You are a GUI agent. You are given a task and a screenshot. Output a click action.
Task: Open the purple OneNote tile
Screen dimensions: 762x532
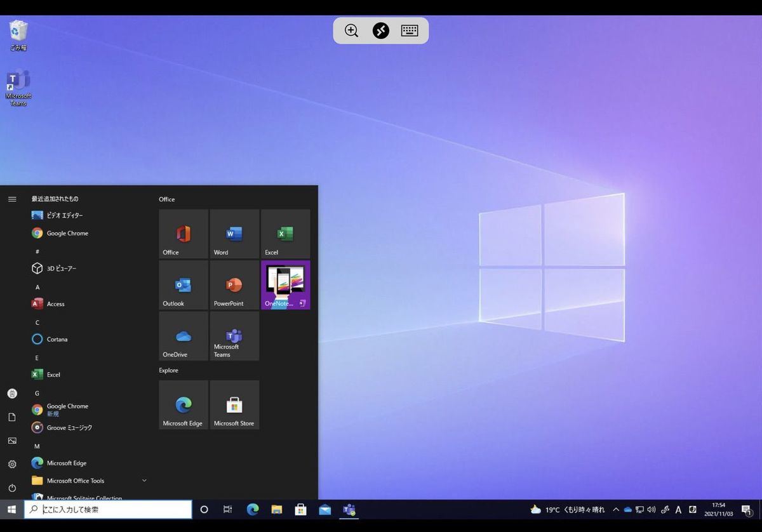[x=286, y=285]
